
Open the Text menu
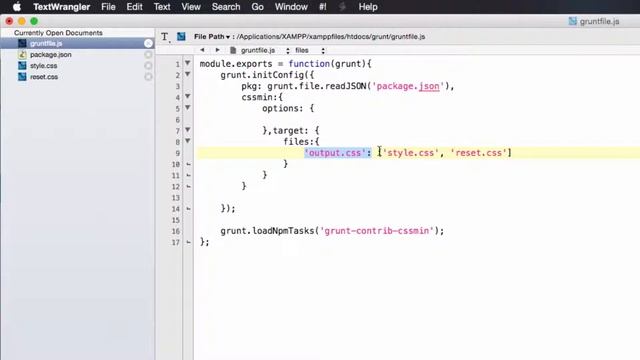tap(162, 7)
